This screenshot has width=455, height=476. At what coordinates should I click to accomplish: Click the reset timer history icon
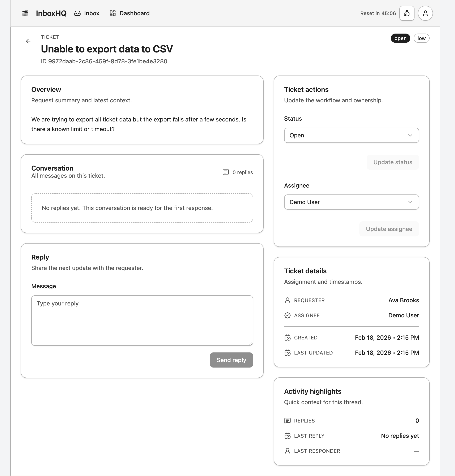(407, 13)
